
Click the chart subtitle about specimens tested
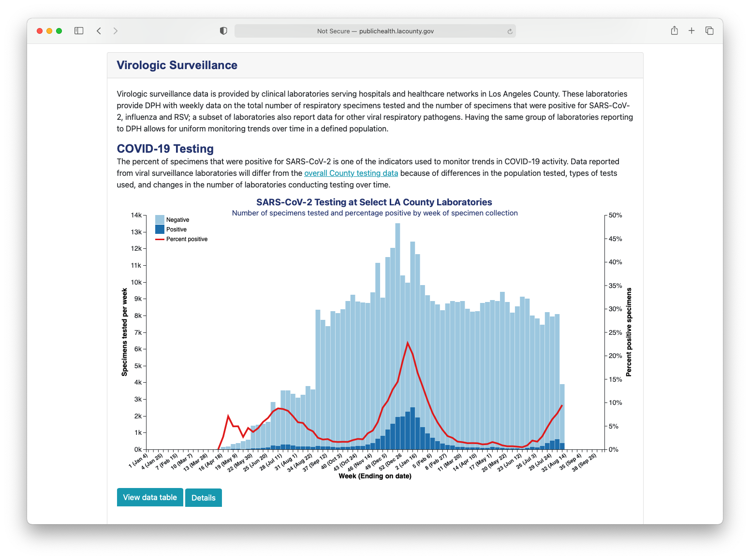(375, 213)
